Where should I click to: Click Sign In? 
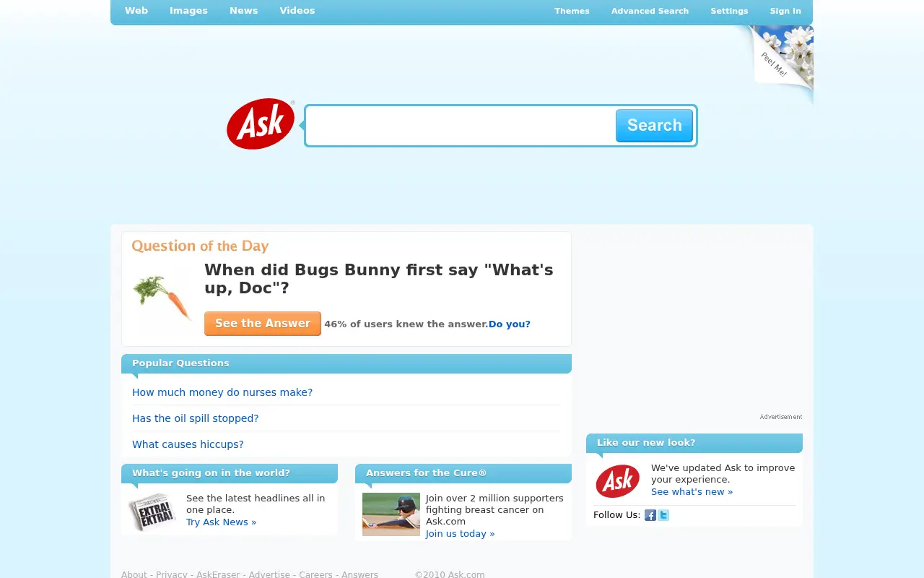785,11
